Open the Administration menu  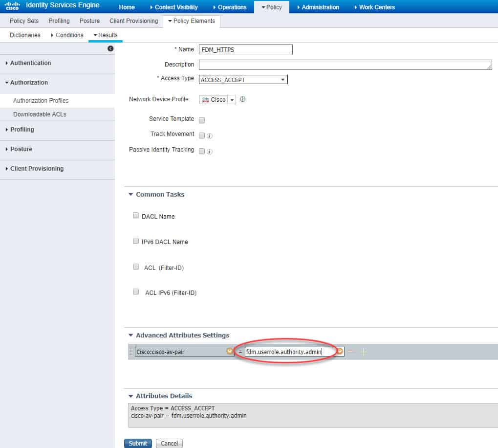tap(318, 7)
